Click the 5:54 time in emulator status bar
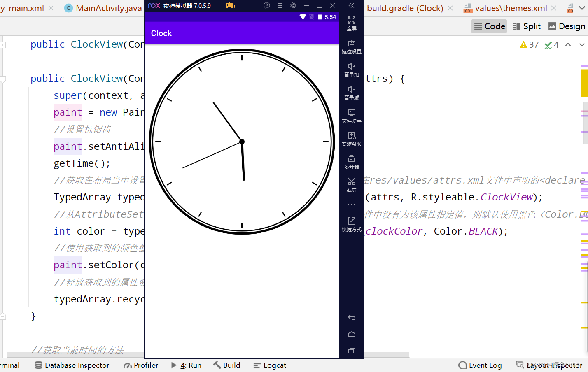The height and width of the screenshot is (372, 588). pyautogui.click(x=330, y=17)
